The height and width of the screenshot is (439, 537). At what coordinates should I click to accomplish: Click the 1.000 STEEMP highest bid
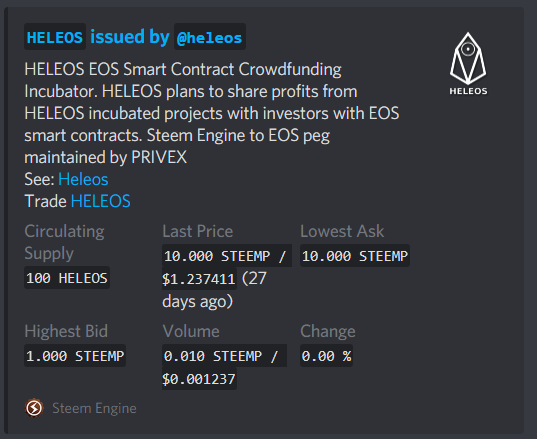point(75,356)
